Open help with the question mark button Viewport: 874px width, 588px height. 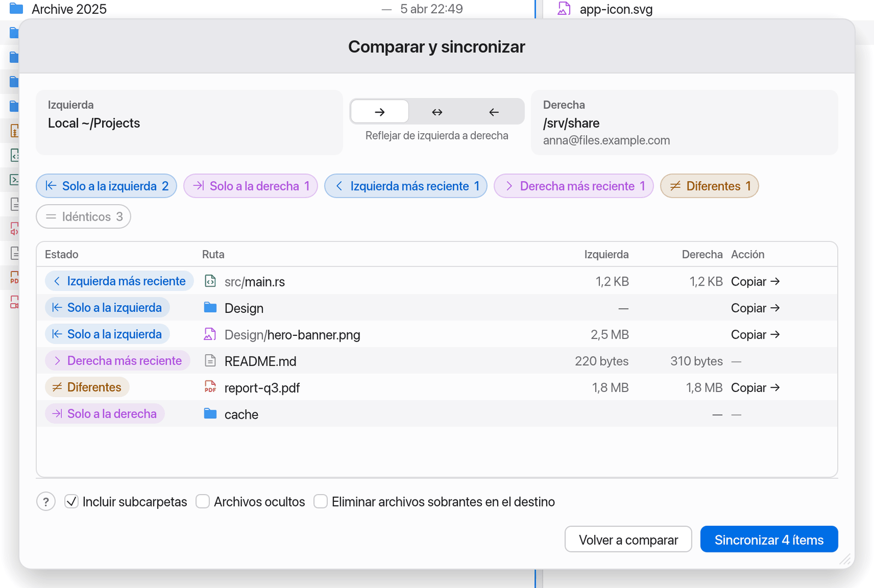[46, 502]
